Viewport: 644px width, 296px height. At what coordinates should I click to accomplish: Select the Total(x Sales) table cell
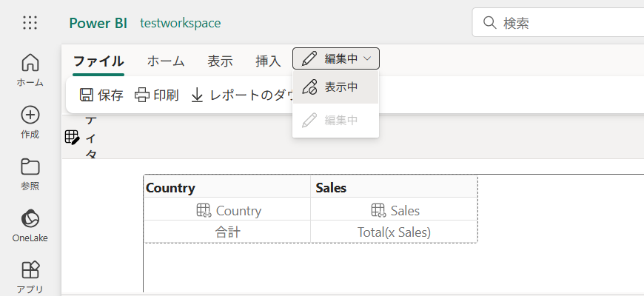coord(394,232)
